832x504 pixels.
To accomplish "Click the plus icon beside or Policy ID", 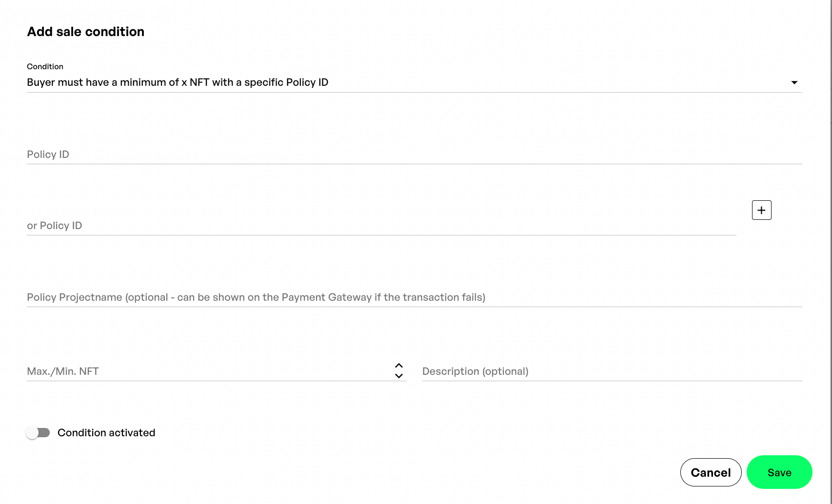I will 761,210.
